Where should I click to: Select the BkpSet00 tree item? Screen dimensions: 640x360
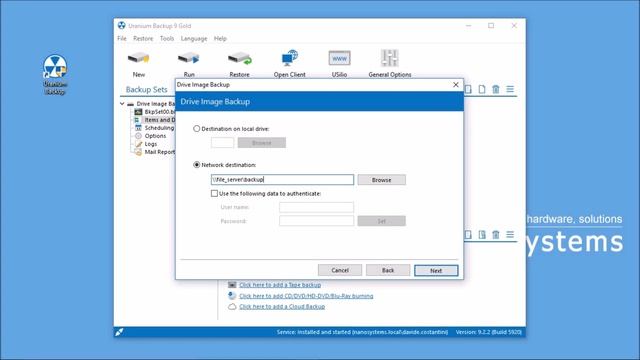pyautogui.click(x=155, y=111)
